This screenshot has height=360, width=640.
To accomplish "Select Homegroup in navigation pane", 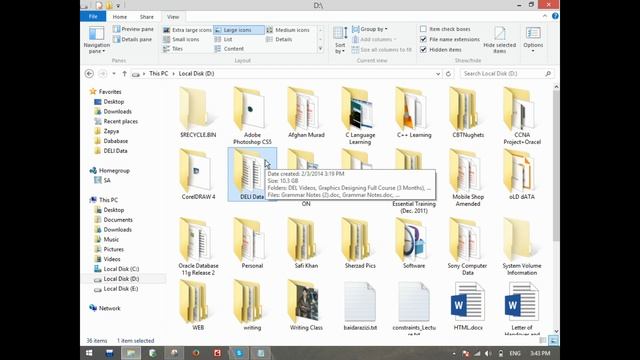I will click(114, 171).
